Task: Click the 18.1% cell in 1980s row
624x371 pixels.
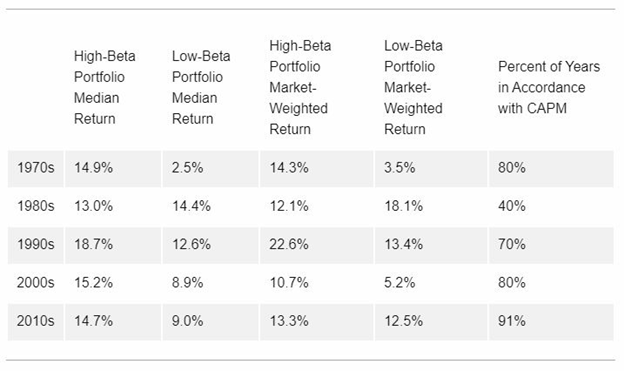Action: pos(404,206)
